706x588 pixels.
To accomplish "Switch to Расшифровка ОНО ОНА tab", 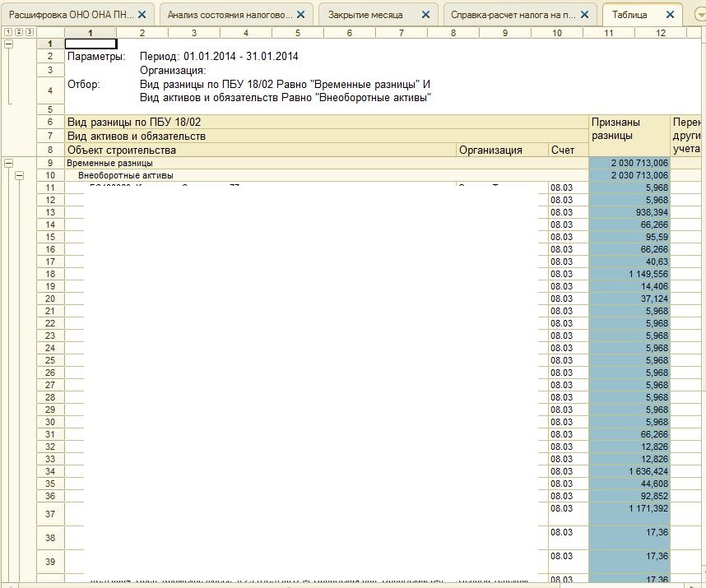I will click(71, 15).
